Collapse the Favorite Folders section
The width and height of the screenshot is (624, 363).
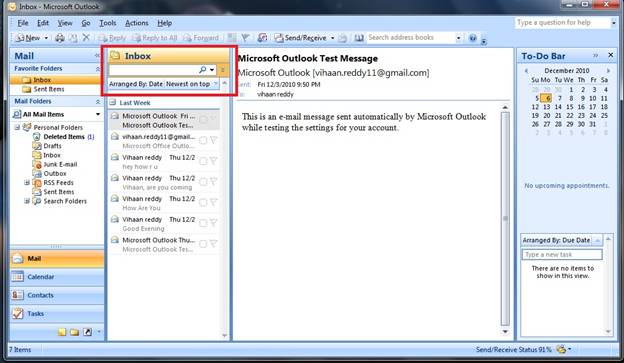tap(98, 69)
